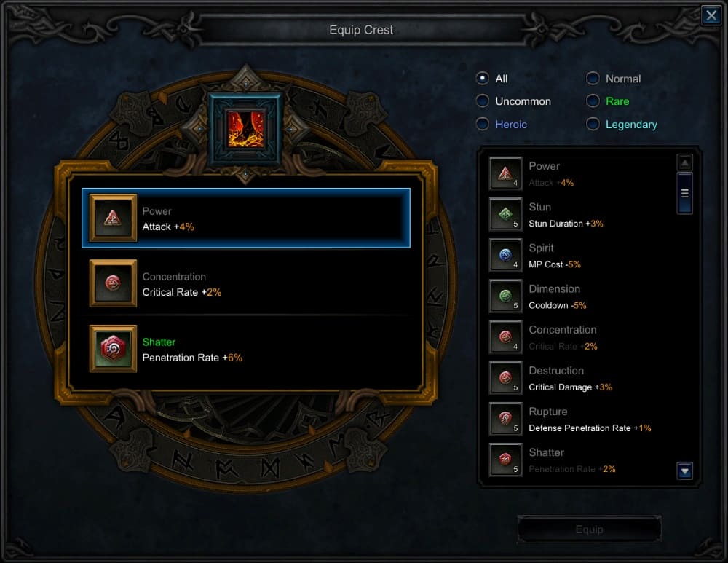Pick the Dimension crest icon

pyautogui.click(x=506, y=296)
